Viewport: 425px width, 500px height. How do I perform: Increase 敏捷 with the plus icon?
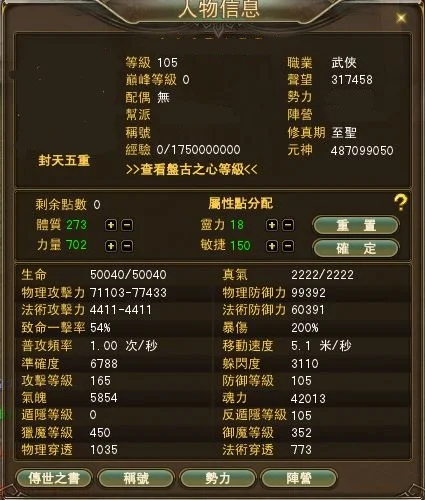click(272, 246)
